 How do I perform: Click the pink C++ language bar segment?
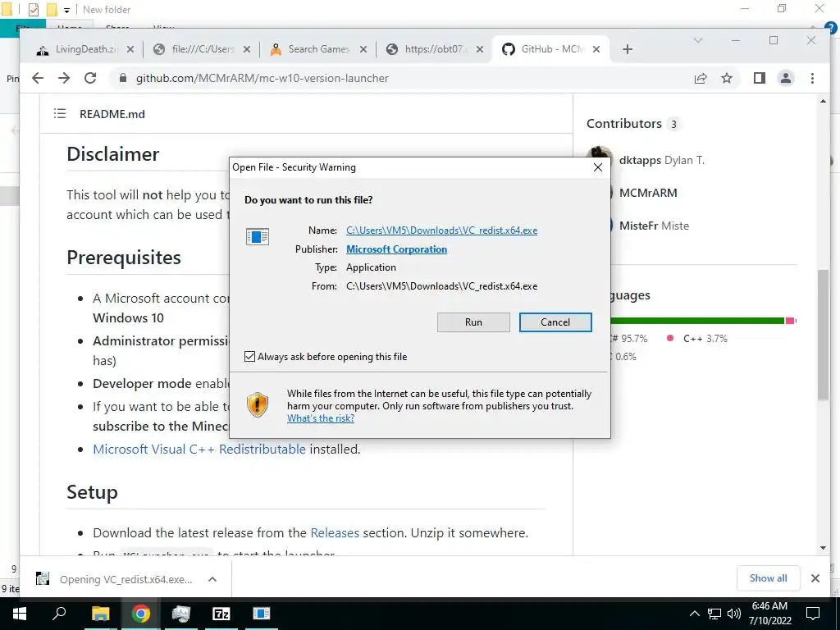789,321
